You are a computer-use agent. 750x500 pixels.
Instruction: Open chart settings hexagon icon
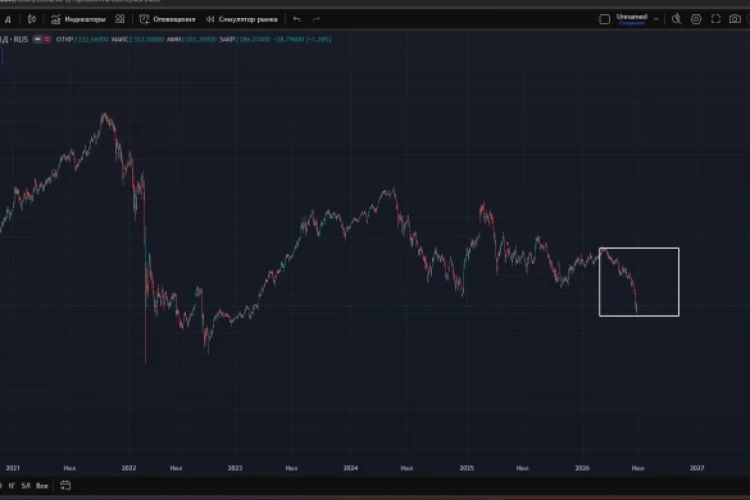click(x=696, y=19)
